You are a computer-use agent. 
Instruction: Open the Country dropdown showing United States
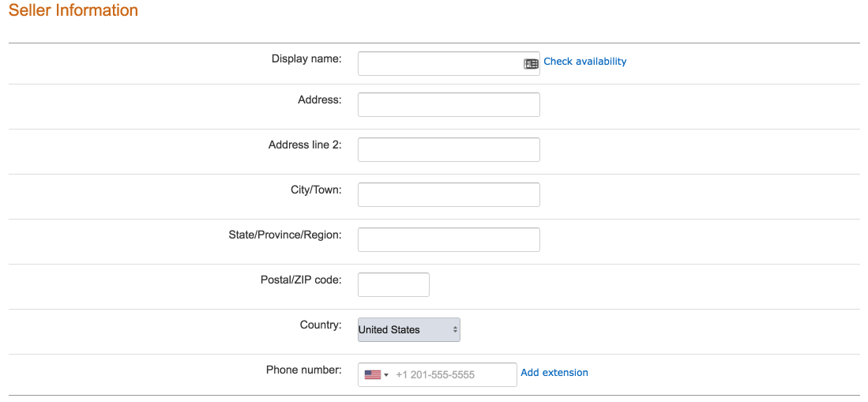point(408,329)
